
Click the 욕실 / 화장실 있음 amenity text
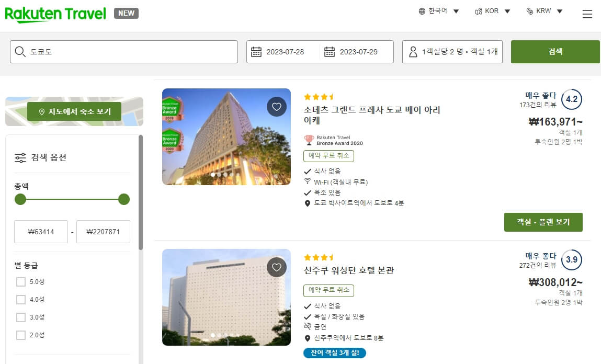(x=339, y=317)
